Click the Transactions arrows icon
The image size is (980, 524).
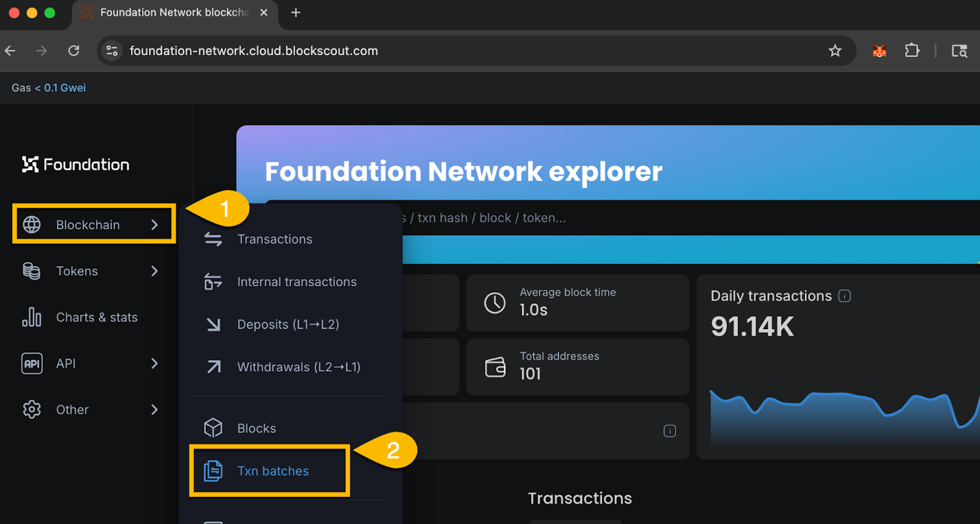213,239
